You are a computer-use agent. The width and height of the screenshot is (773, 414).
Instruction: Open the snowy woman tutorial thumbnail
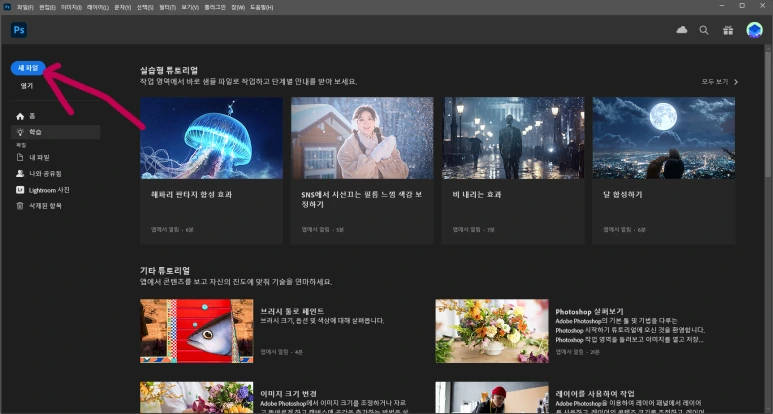point(362,138)
